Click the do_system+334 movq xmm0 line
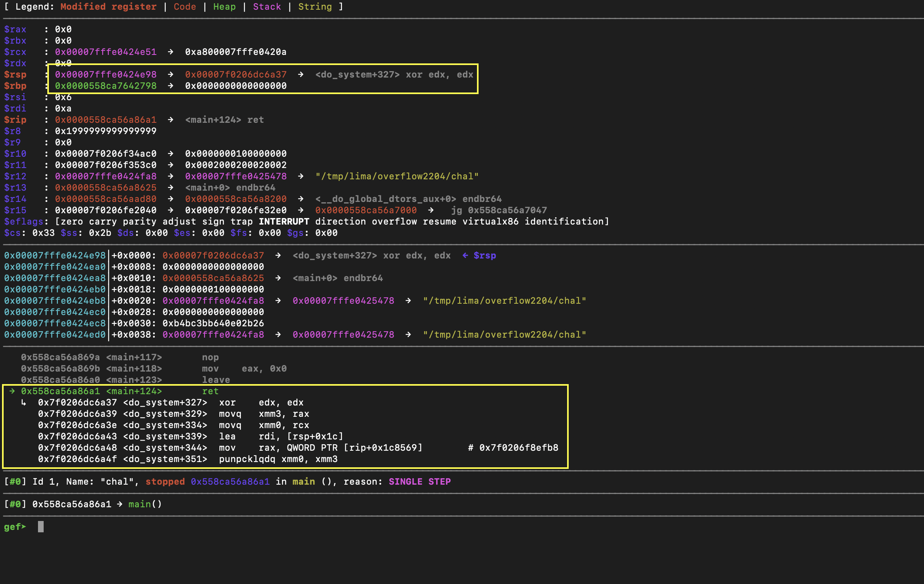 (173, 425)
